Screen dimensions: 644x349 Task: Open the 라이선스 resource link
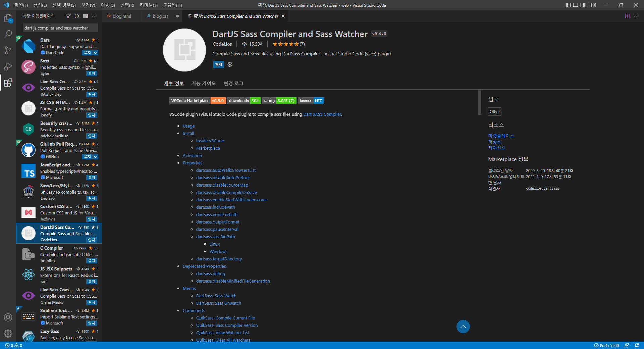[x=496, y=148]
